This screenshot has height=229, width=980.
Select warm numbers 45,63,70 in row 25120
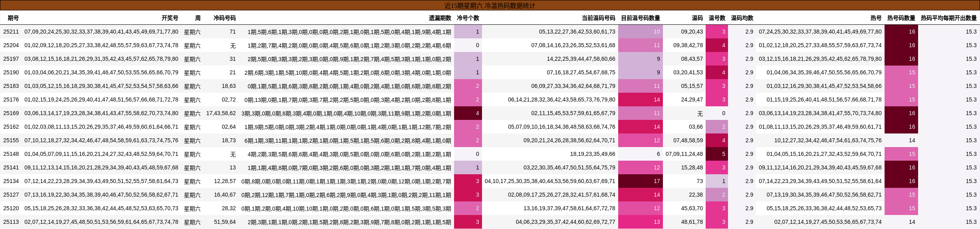coord(692,208)
